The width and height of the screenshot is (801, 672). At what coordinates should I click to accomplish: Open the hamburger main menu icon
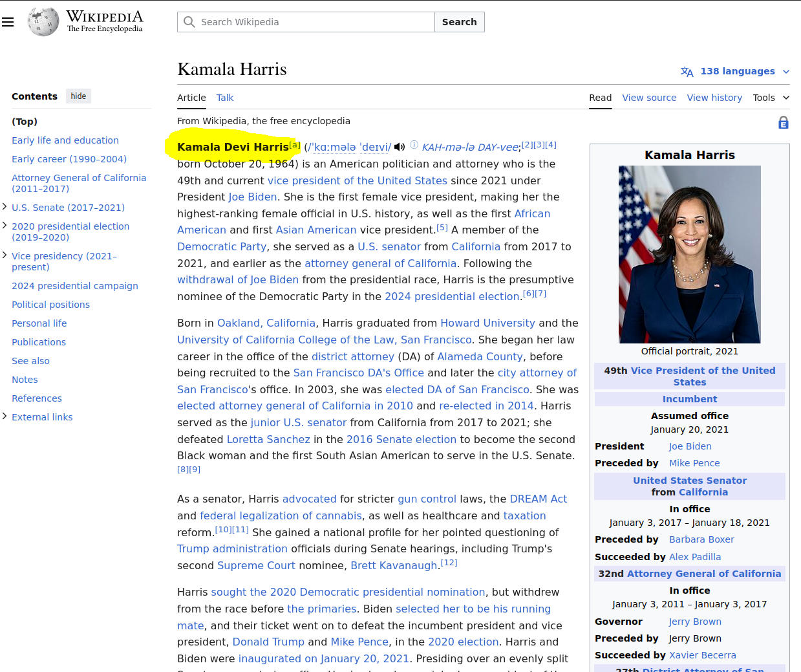(x=8, y=22)
